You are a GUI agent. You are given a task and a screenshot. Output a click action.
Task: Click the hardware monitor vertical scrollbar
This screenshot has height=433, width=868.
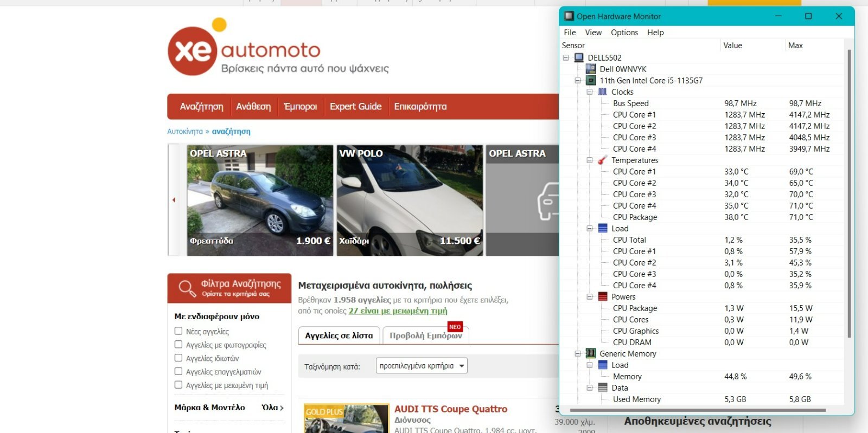(849, 193)
